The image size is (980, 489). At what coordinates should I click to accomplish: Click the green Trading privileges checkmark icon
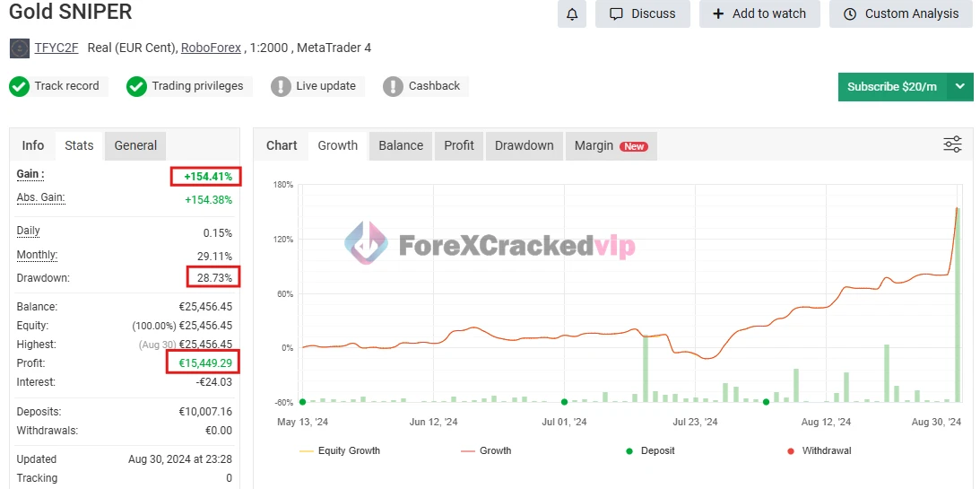click(136, 87)
